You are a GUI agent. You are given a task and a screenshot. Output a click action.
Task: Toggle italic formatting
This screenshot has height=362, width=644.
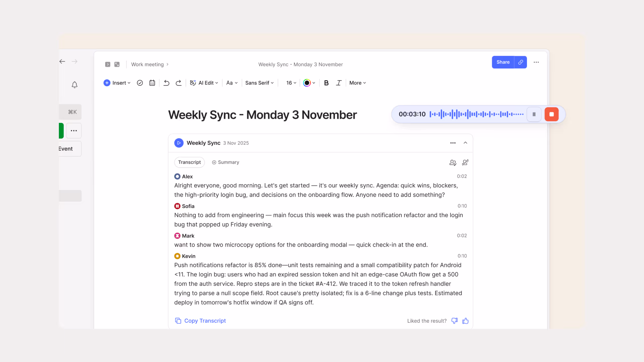pos(338,83)
